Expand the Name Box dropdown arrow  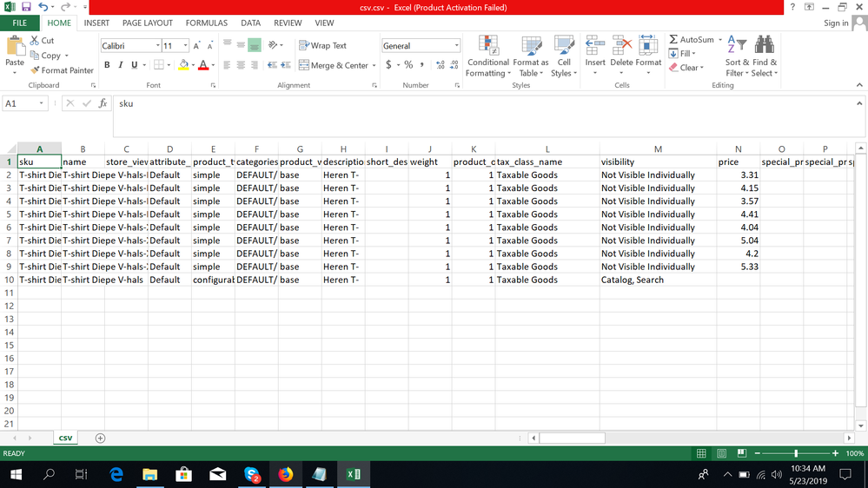[x=42, y=103]
